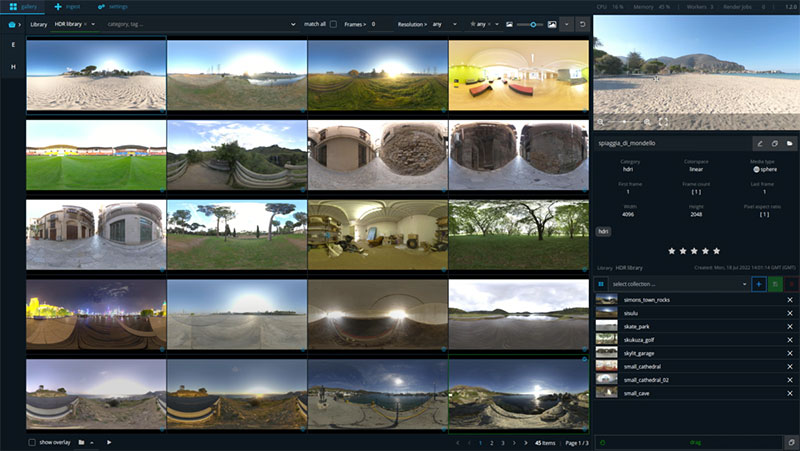Select the small_cave list entry
This screenshot has width=800, height=451.
click(696, 393)
